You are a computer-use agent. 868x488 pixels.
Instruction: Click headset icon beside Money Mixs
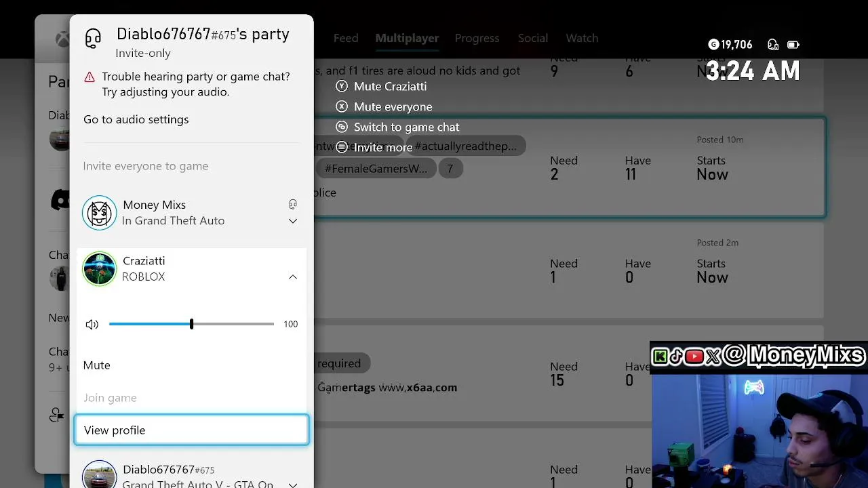(293, 205)
